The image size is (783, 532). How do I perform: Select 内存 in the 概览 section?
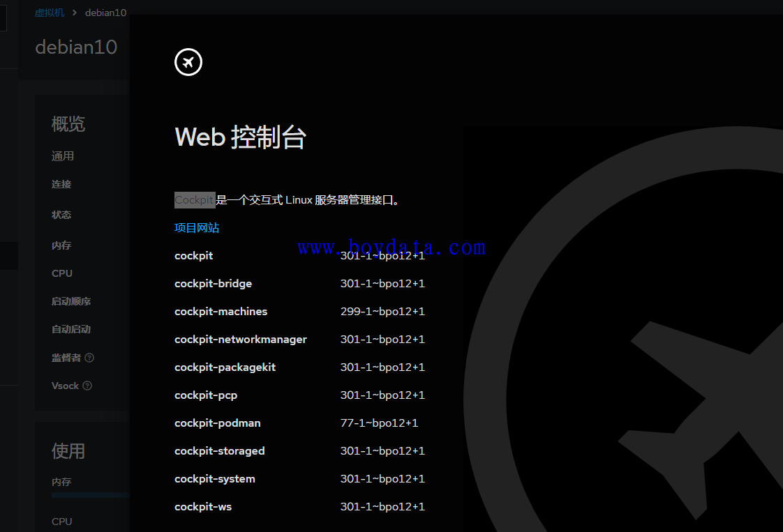61,245
